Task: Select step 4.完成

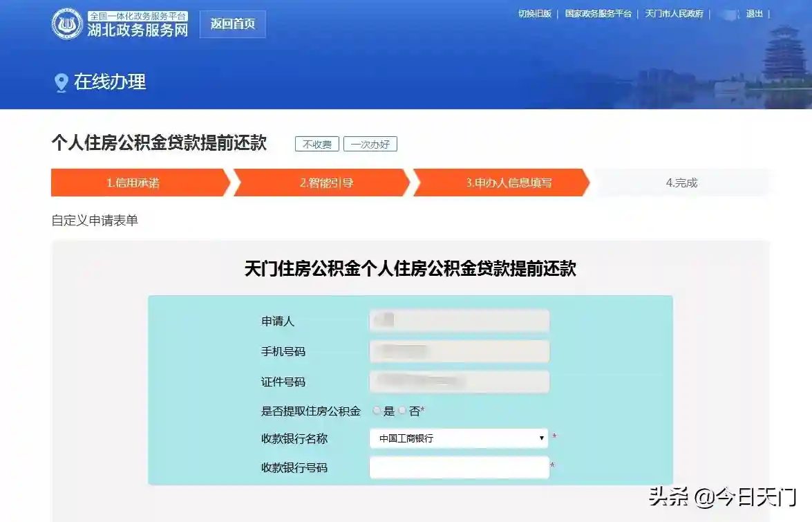Action: (681, 183)
